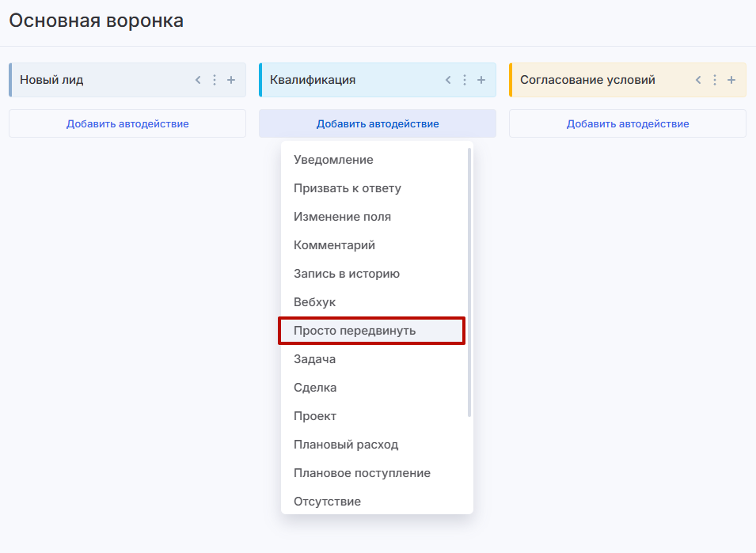Add autoaction under Новый лид stage
Image resolution: width=756 pixels, height=553 pixels.
click(127, 124)
